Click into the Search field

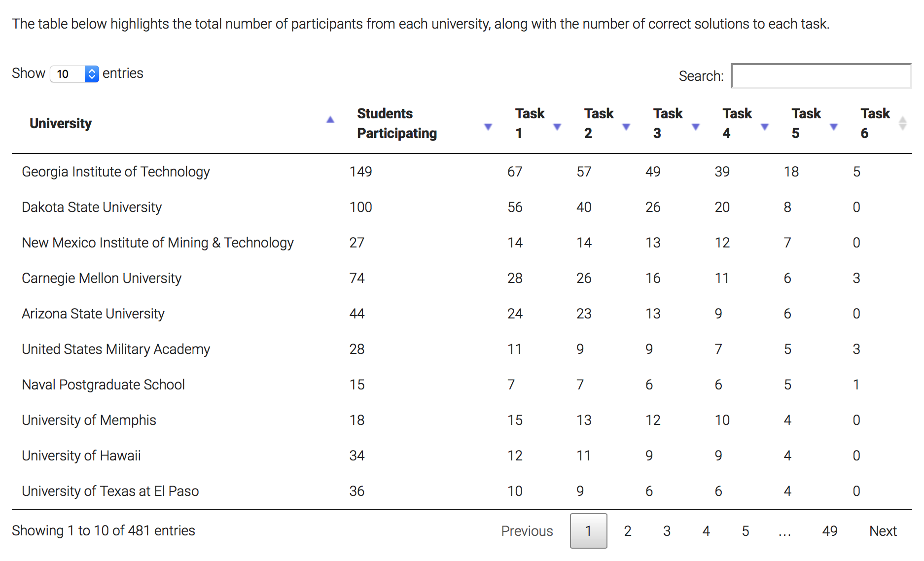point(821,76)
